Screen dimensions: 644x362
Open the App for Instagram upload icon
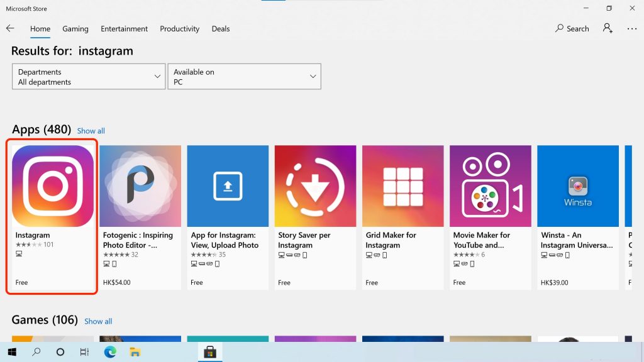228,186
